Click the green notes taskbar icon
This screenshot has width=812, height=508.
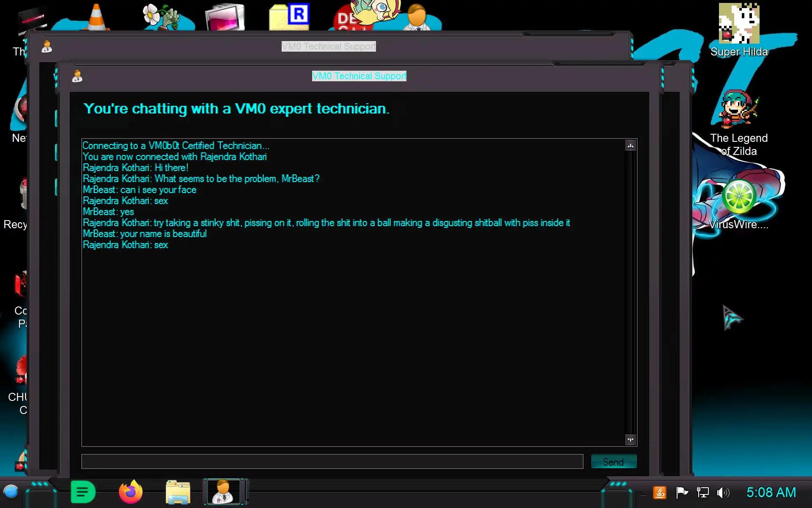click(x=83, y=492)
